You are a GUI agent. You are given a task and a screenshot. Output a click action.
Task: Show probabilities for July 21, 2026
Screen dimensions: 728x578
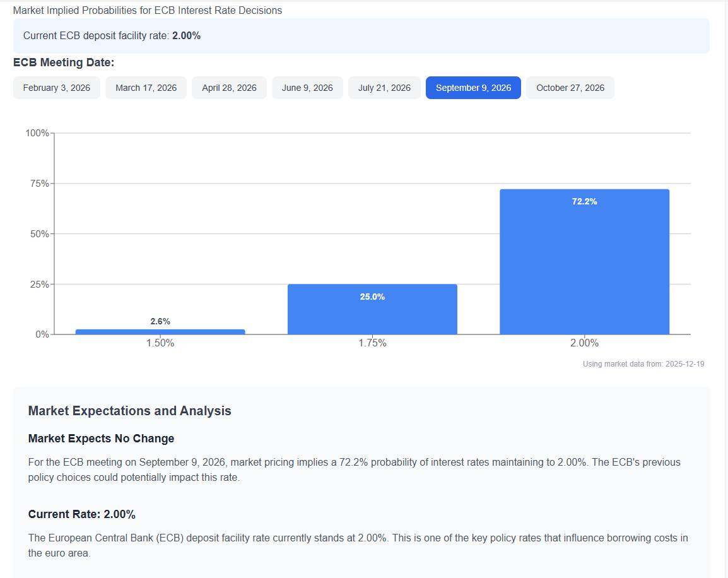pyautogui.click(x=384, y=88)
